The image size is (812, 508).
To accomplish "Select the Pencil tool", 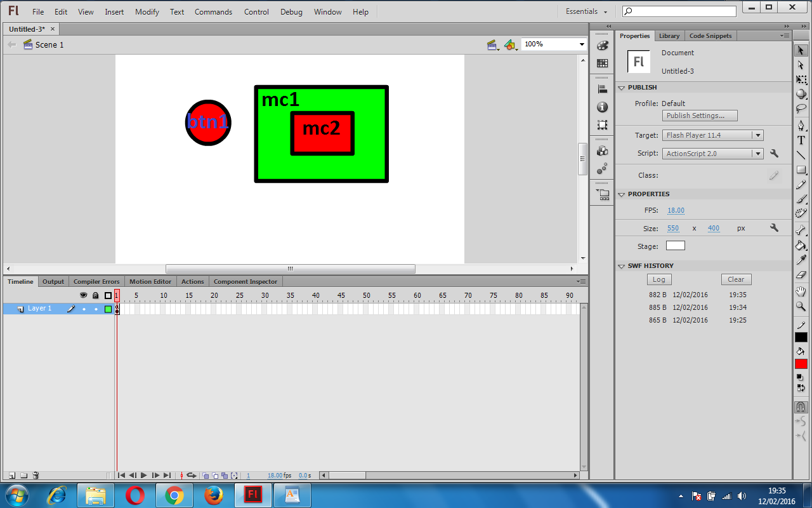I will (x=801, y=184).
